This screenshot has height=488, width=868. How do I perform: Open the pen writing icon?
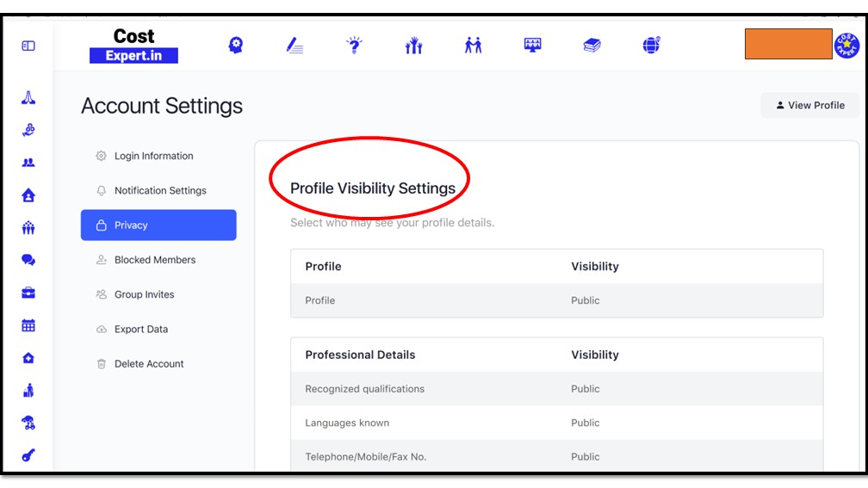pyautogui.click(x=294, y=46)
